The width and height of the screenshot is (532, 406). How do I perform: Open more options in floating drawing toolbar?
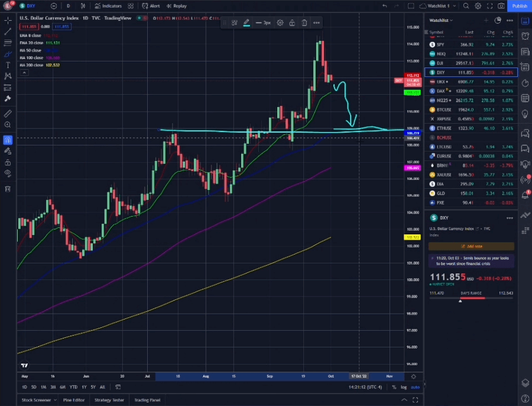pos(316,22)
